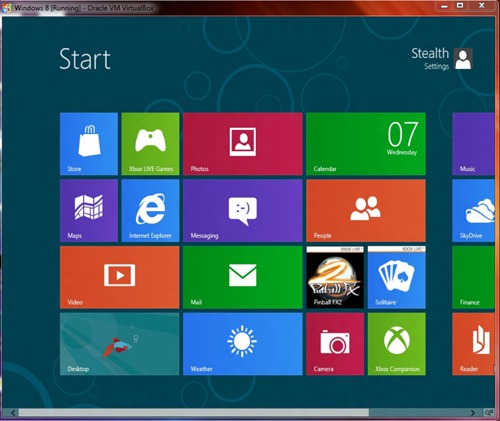Image resolution: width=500 pixels, height=421 pixels.
Task: Open the People tile
Action: click(366, 211)
